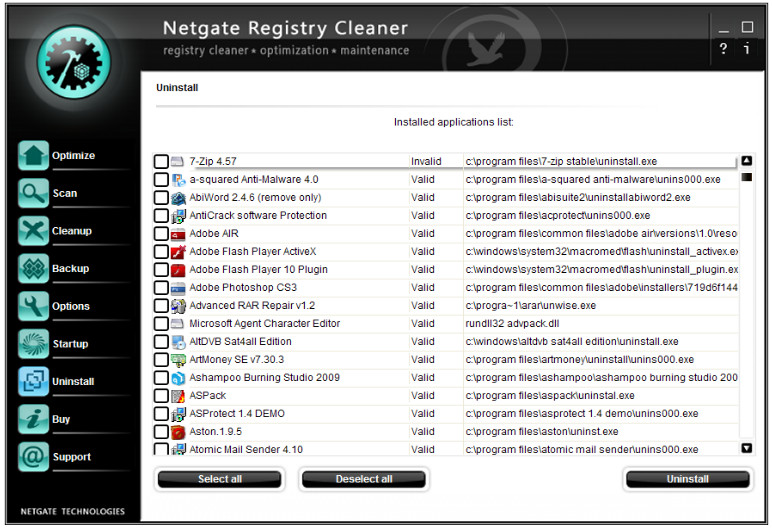Select the Advanced RAR Repair v1.2 entry
Screen dimensions: 772x530
[x=252, y=306]
